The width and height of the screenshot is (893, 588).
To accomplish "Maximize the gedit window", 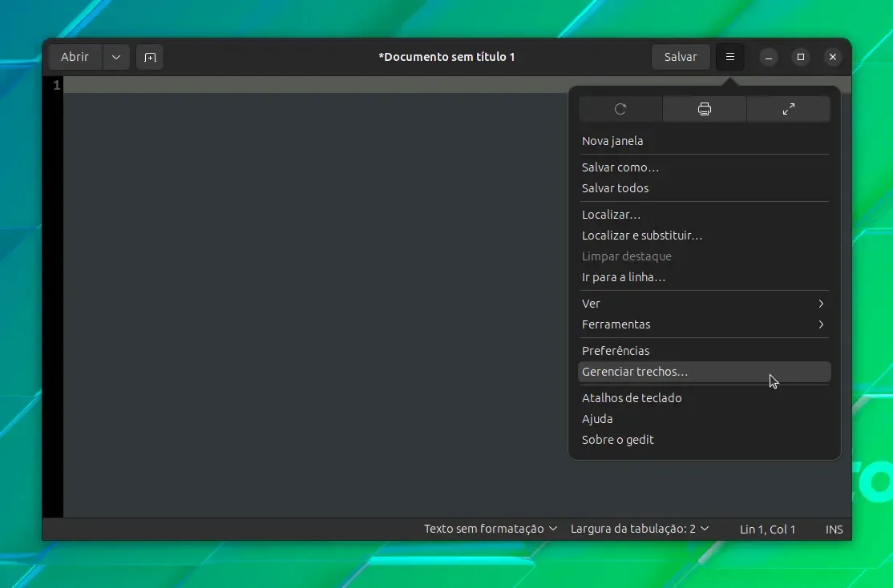I will (800, 57).
